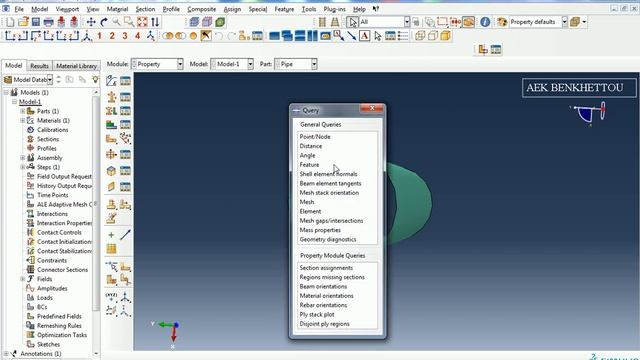Viewport: 640px width, 360px height.
Task: Select BCs in model tree
Action: point(42,307)
